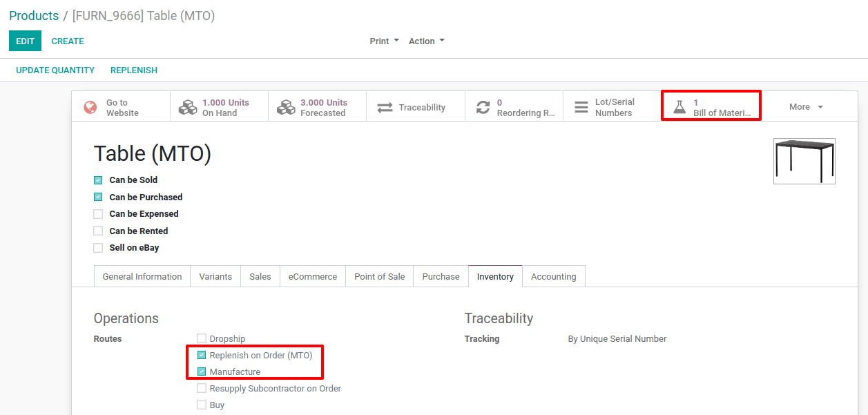Click the Forecasted units cubes icon
This screenshot has width=868, height=415.
click(286, 108)
